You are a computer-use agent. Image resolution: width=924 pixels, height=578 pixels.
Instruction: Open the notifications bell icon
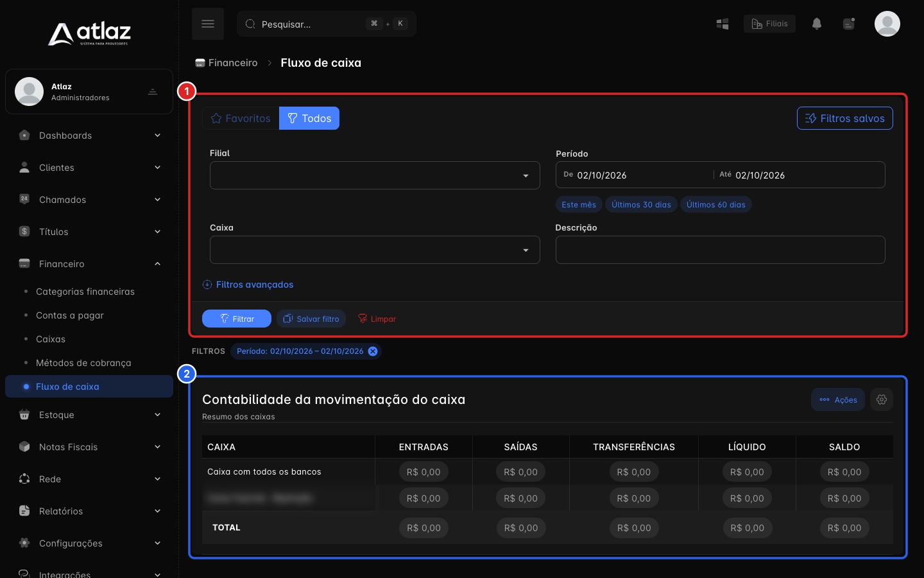point(816,24)
